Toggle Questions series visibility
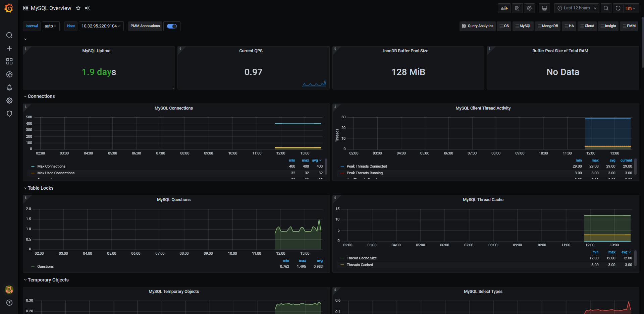 pyautogui.click(x=45, y=266)
